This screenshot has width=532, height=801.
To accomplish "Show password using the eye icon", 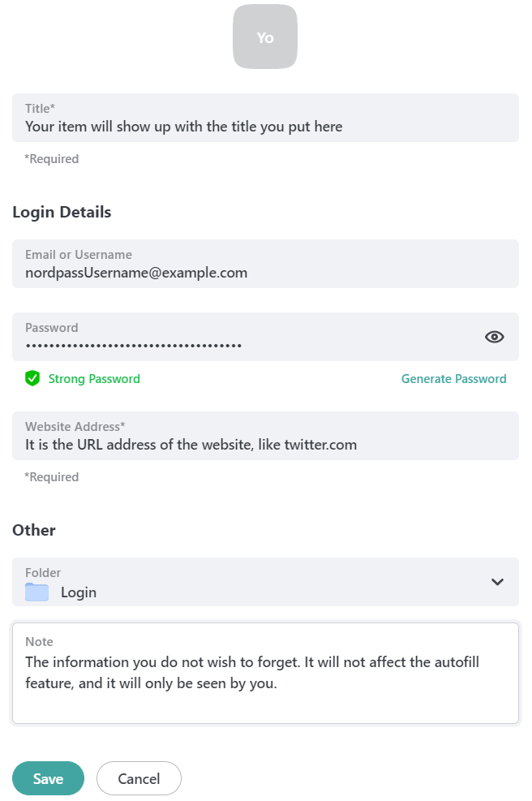I will click(494, 337).
